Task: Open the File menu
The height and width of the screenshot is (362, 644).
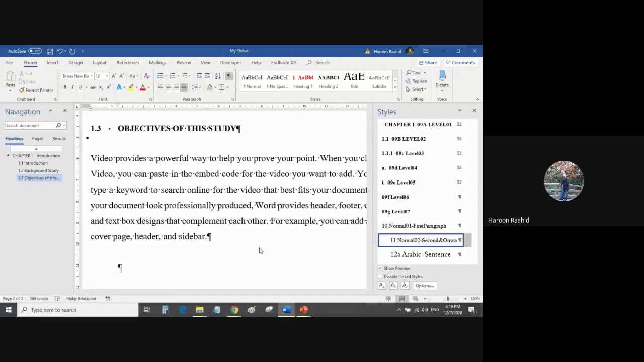Action: (x=9, y=63)
